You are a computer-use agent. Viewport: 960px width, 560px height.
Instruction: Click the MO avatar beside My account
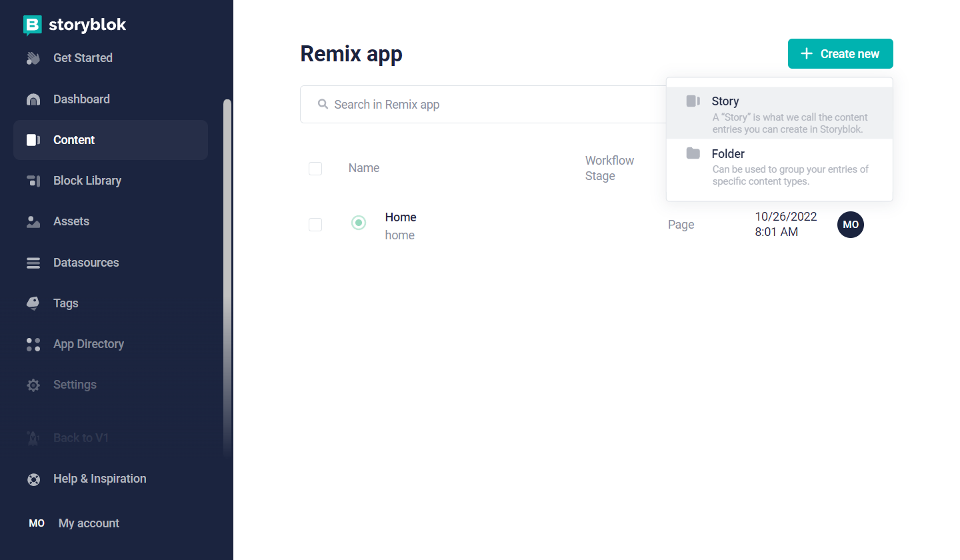(37, 523)
